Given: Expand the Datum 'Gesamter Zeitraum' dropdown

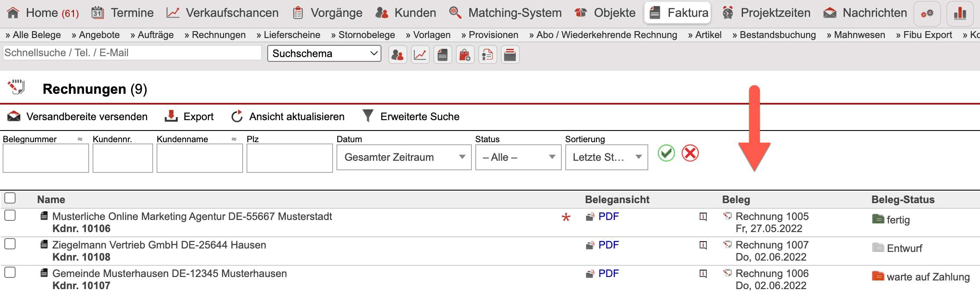Looking at the screenshot, I should [404, 157].
